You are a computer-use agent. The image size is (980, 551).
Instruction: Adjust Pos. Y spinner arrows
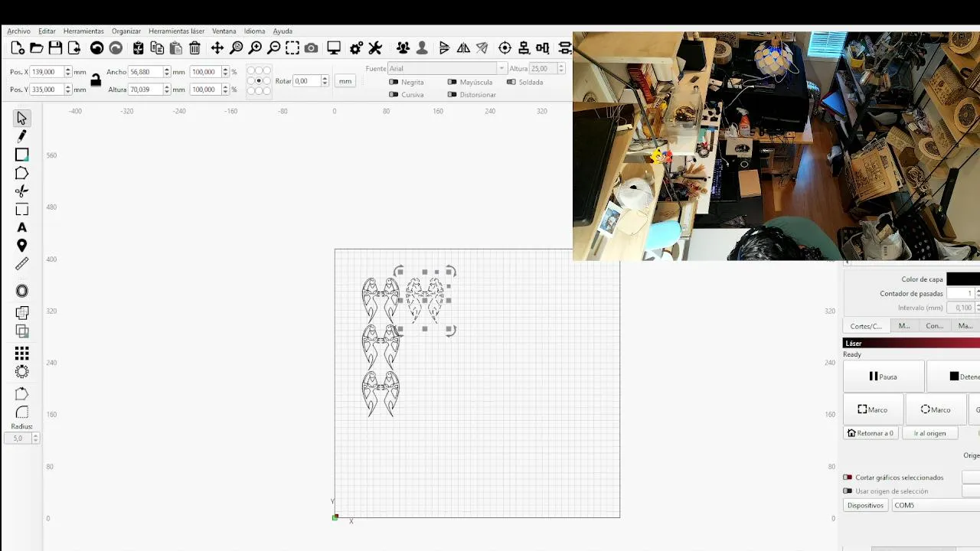click(x=68, y=90)
